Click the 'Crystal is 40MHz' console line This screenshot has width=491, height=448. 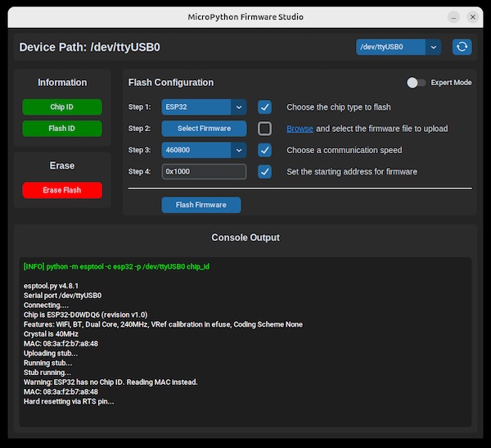click(x=51, y=334)
